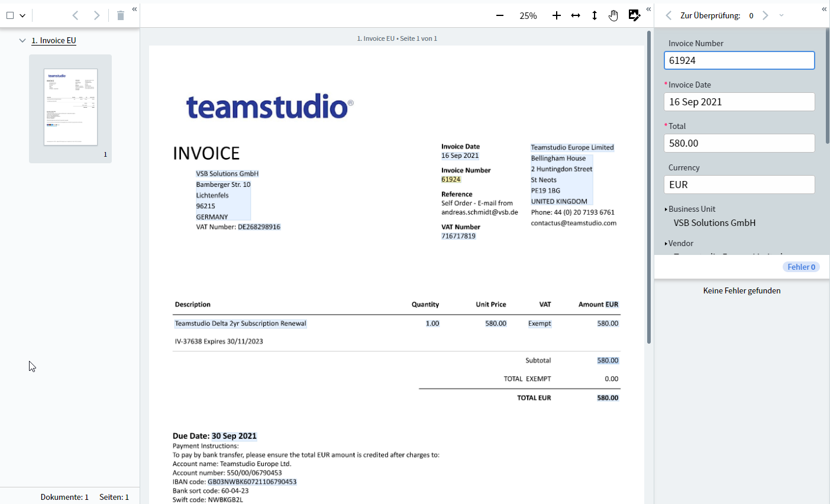830x504 pixels.
Task: Click the fields panel vertical scrollbar
Action: tap(827, 85)
